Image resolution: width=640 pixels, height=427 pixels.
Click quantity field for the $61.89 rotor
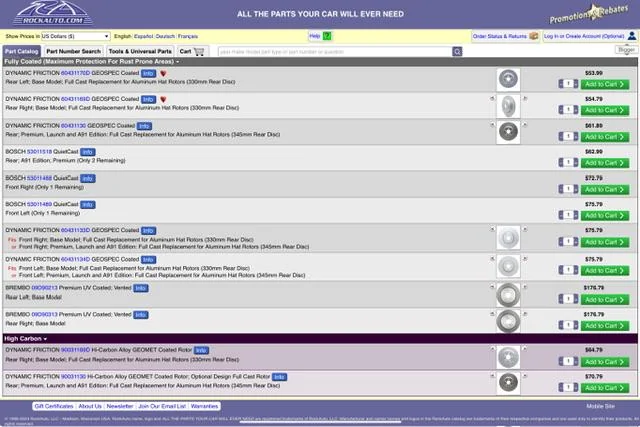568,136
